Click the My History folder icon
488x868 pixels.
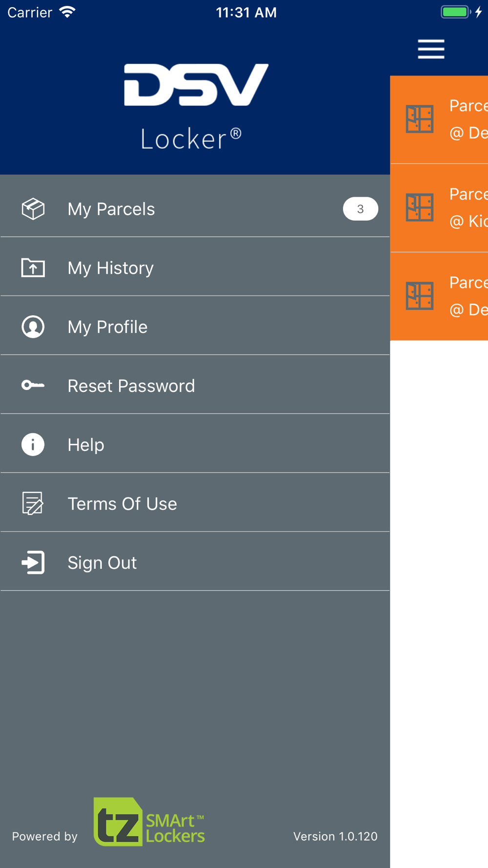point(33,268)
